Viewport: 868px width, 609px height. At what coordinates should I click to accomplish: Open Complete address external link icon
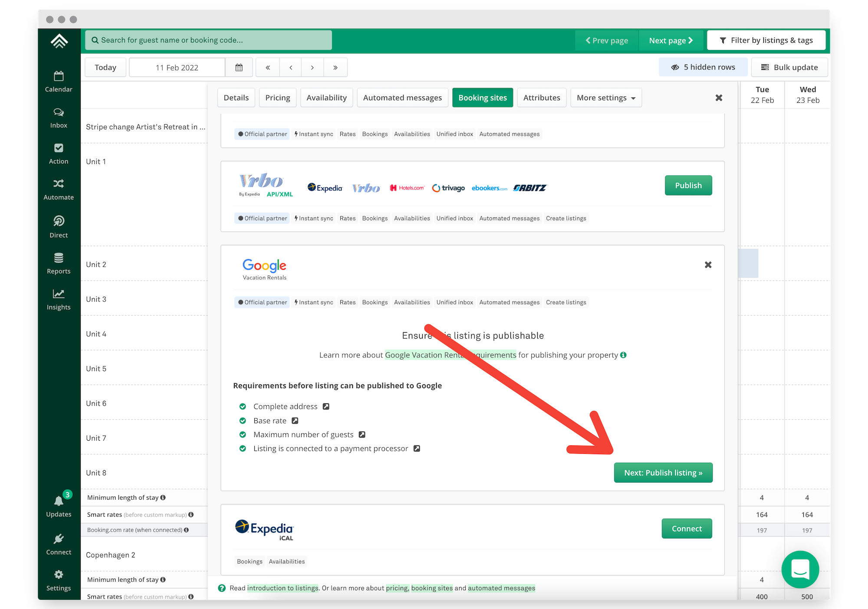click(326, 406)
